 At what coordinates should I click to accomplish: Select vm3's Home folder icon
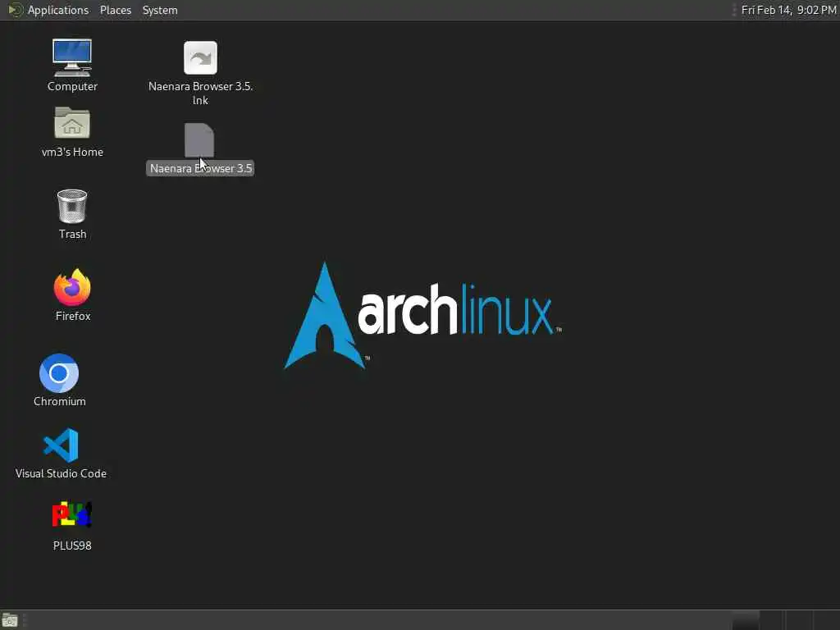coord(72,123)
